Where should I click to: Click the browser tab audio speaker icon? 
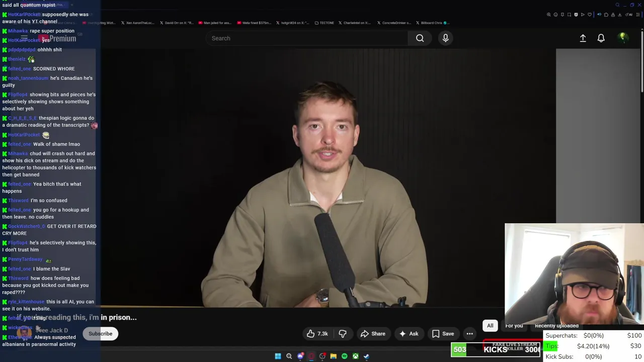(599, 15)
